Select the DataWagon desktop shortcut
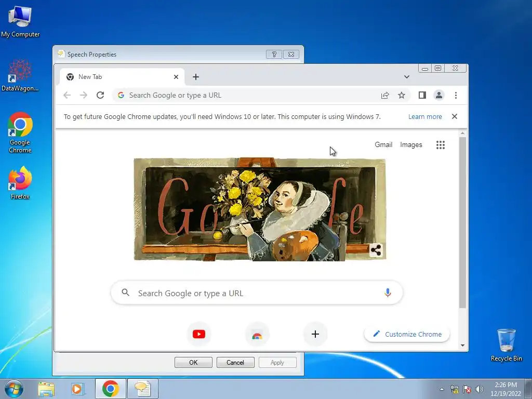This screenshot has width=532, height=399. pos(20,75)
